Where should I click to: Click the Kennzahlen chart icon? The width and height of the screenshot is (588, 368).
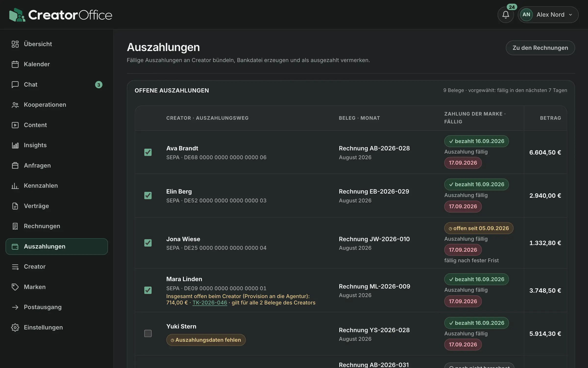tap(15, 186)
